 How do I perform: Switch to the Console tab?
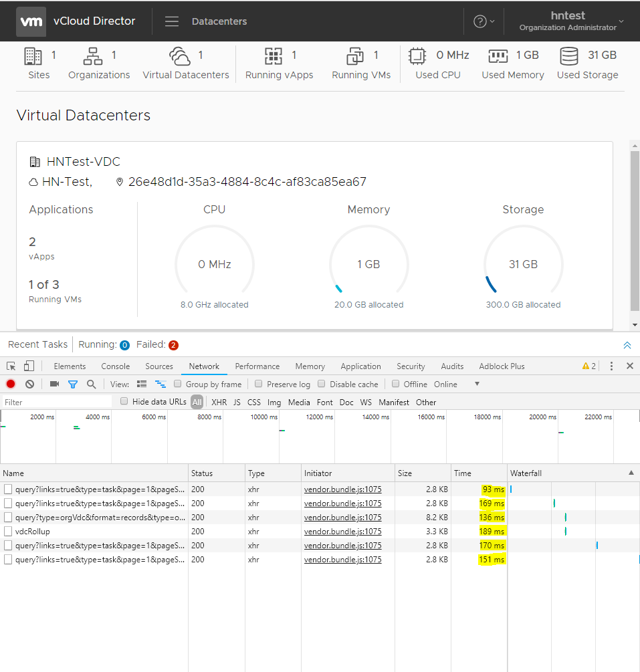115,366
